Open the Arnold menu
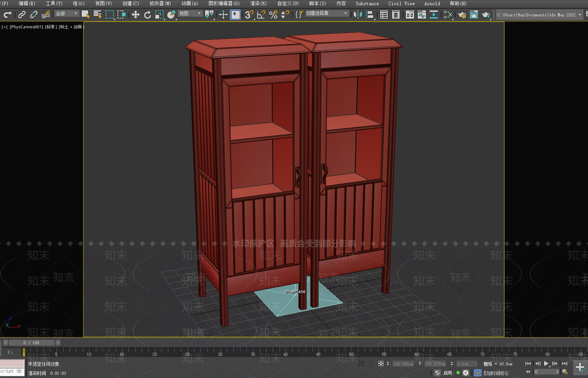This screenshot has width=588, height=378. [432, 3]
